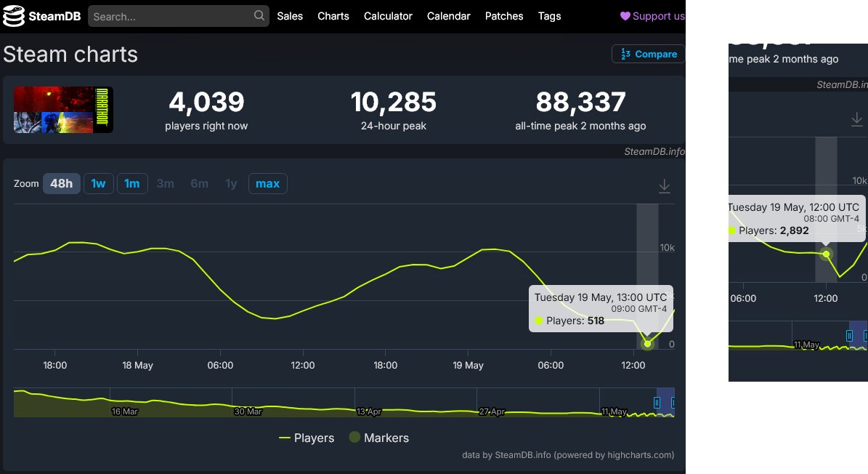The image size is (868, 474).
Task: Click the Compare button
Action: point(648,54)
